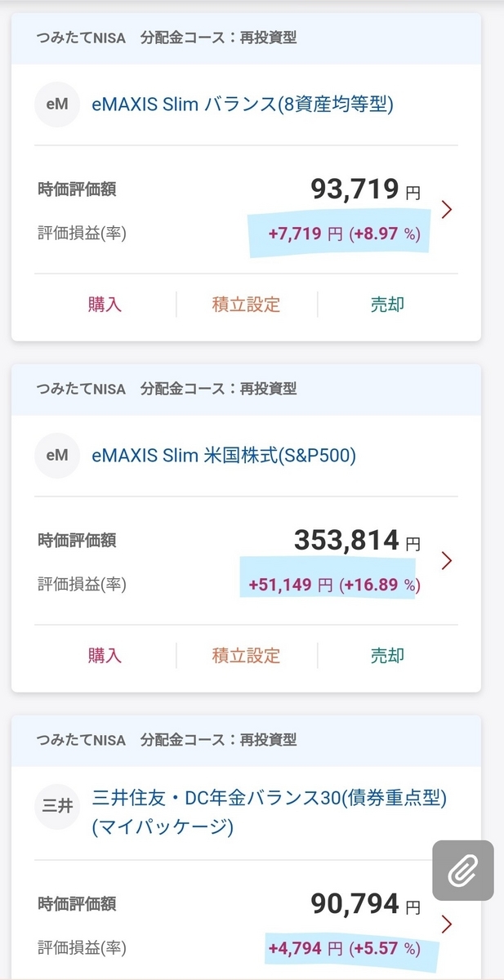Select 積立設定 for eMAXIS Slim 米国株式
This screenshot has width=504, height=980.
tap(246, 656)
